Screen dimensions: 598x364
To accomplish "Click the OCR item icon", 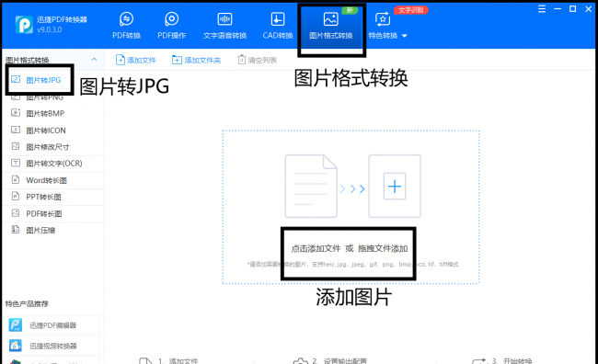I will click(x=16, y=163).
